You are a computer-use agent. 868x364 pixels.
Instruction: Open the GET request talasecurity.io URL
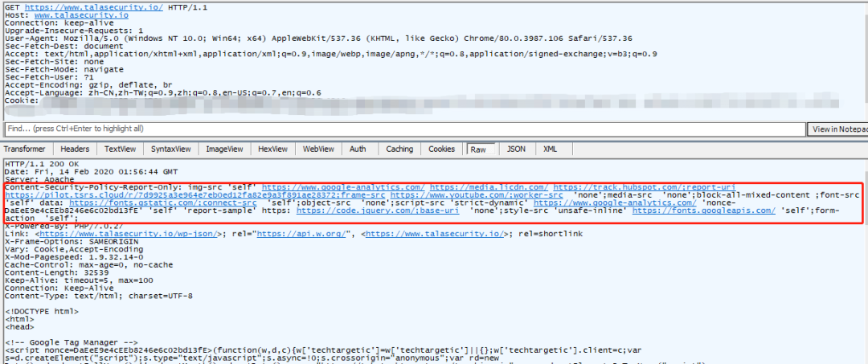[x=93, y=8]
